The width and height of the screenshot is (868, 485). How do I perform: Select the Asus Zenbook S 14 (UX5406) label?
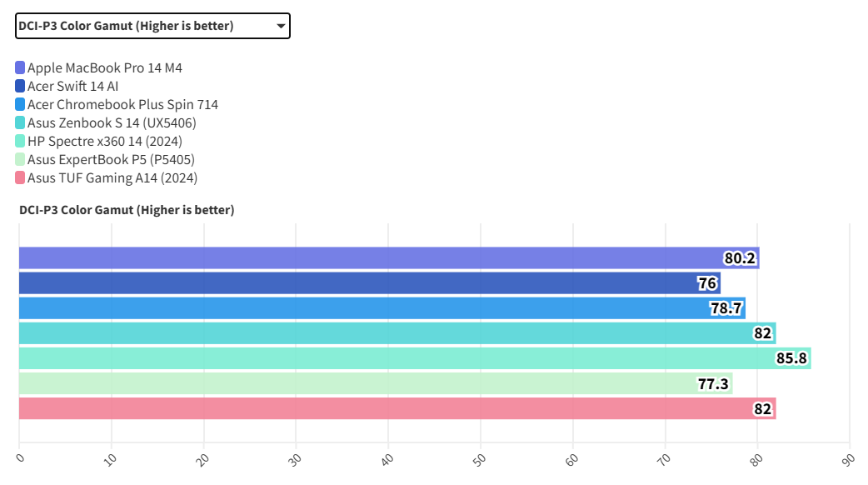pos(112,122)
